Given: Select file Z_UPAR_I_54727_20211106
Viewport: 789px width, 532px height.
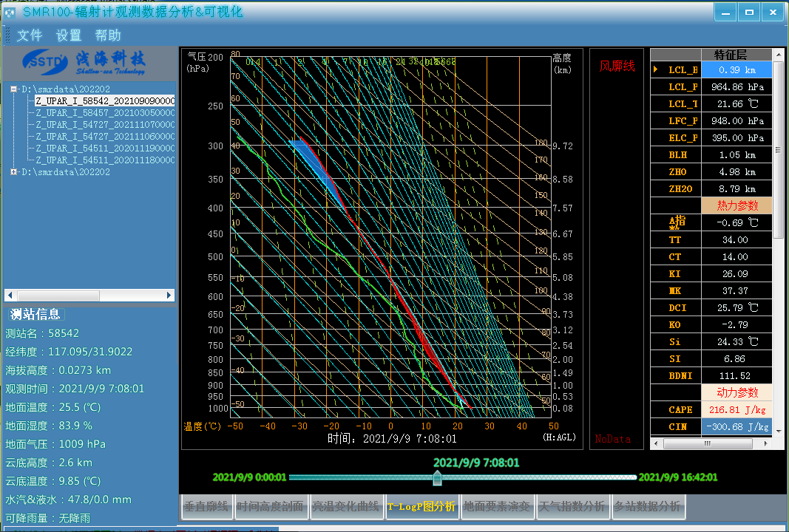Looking at the screenshot, I should (x=105, y=136).
